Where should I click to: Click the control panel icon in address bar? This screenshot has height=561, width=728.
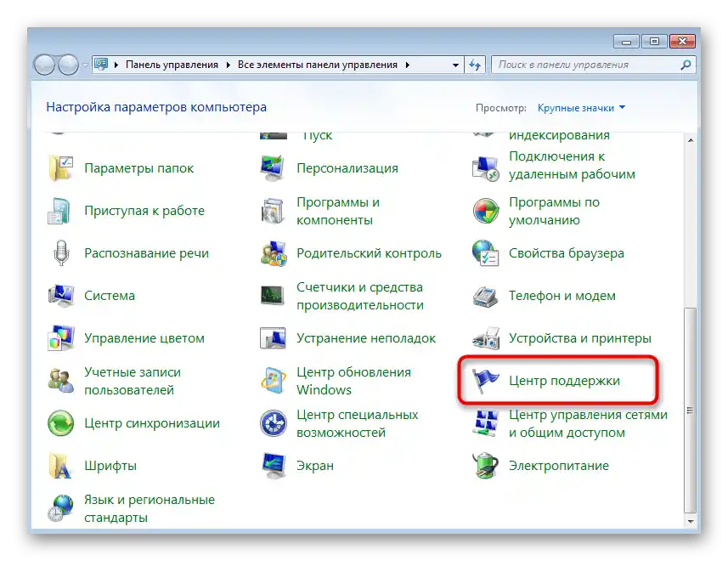click(101, 64)
